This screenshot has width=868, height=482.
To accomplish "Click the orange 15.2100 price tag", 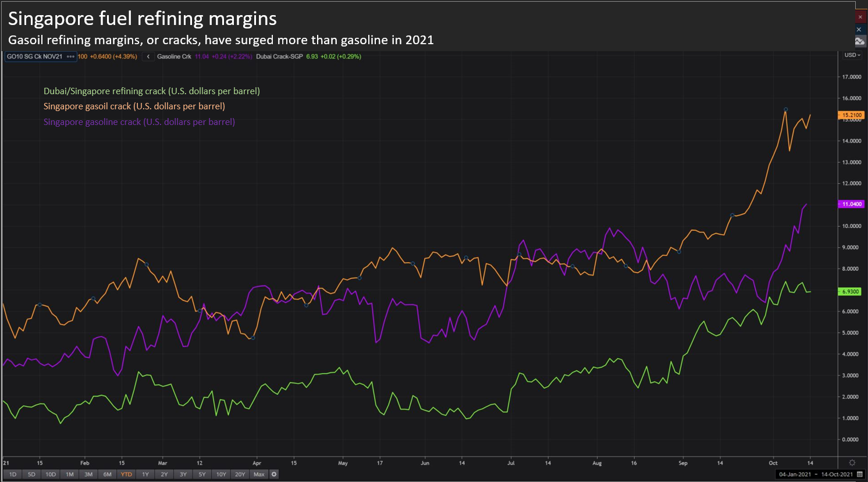I will (851, 115).
